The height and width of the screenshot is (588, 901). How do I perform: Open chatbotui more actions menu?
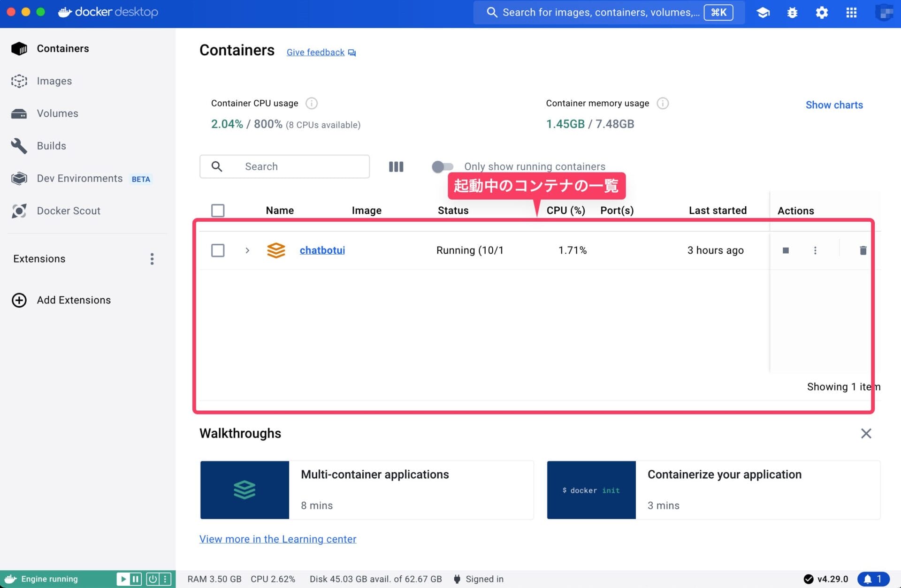[x=815, y=250]
